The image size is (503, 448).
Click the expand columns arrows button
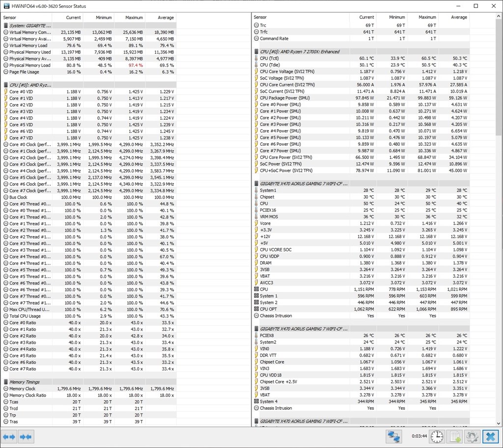9,436
